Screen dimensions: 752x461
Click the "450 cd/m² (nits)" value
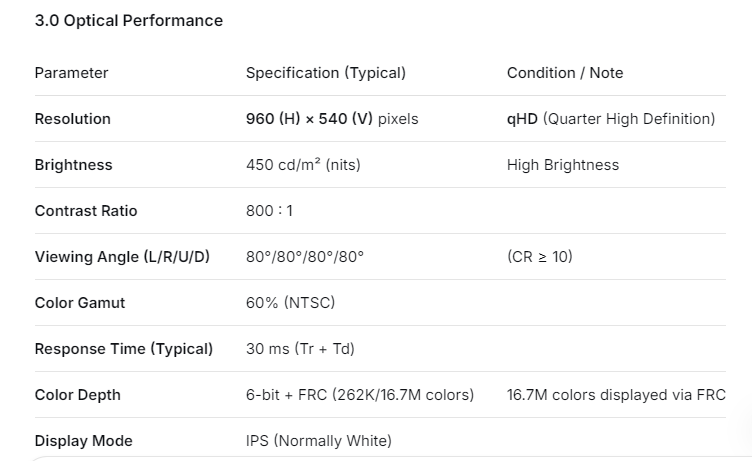[304, 165]
